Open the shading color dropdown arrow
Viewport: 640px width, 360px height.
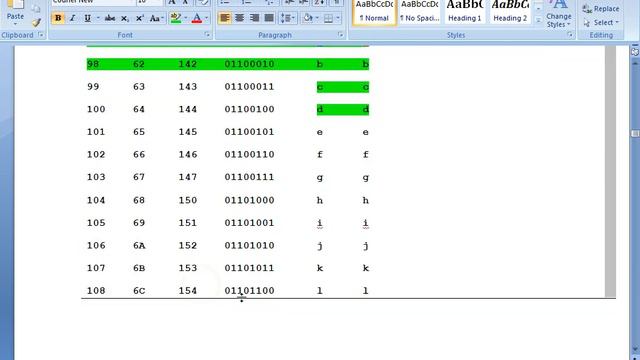point(317,18)
